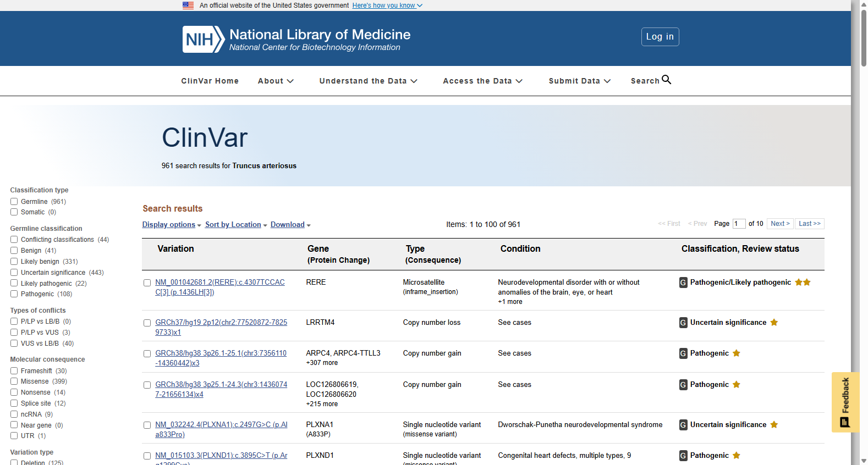Viewport: 868px width, 465px height.
Task: Enable the Missense consequence filter
Action: tap(14, 381)
